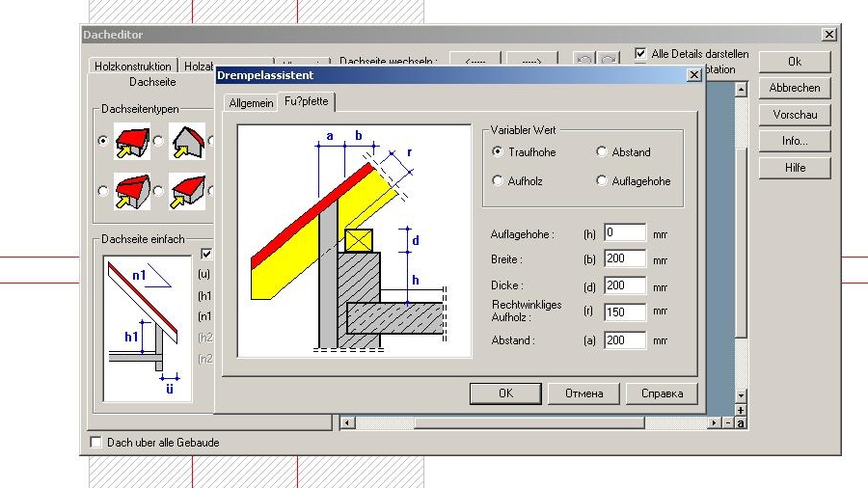Viewport: 868px width, 488px height.
Task: Open the Holzkonstruktion tab
Action: pos(133,67)
